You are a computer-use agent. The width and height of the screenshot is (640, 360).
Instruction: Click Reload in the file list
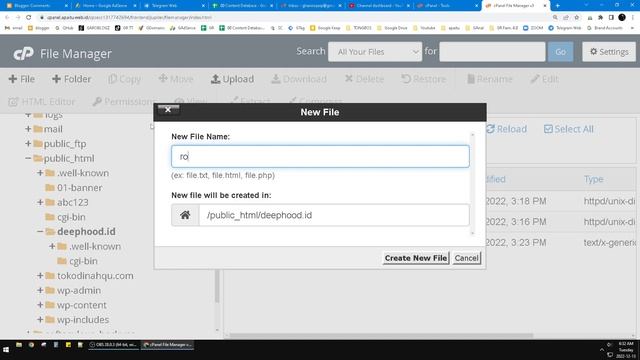[507, 129]
